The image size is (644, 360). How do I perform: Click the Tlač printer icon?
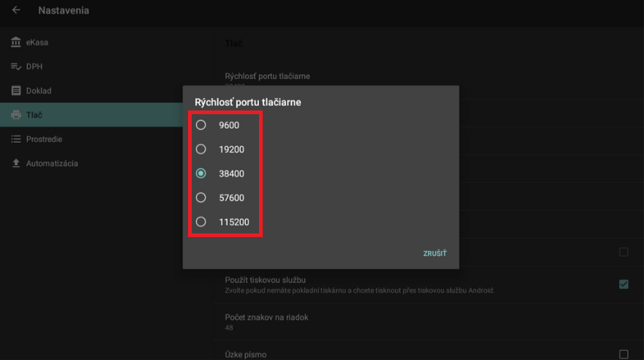coord(16,115)
